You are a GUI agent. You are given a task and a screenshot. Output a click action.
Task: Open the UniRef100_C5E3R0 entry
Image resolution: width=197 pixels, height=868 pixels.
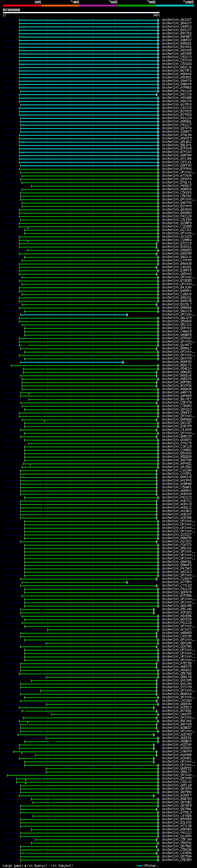177,860
